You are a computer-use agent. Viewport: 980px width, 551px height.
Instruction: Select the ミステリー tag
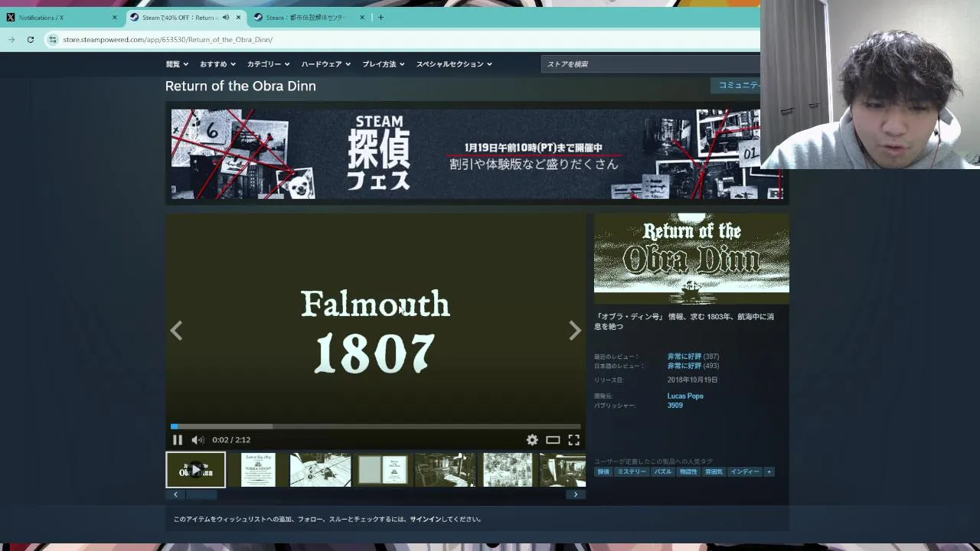(x=632, y=472)
